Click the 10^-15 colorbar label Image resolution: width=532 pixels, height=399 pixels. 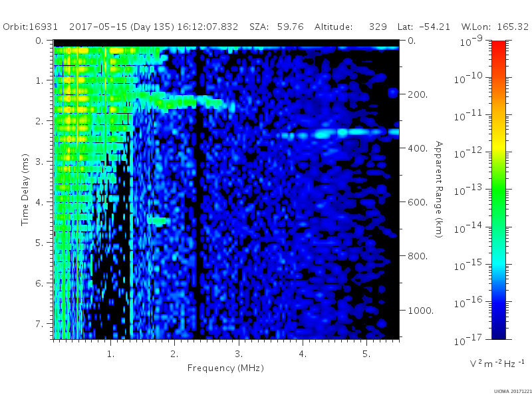[x=468, y=265]
